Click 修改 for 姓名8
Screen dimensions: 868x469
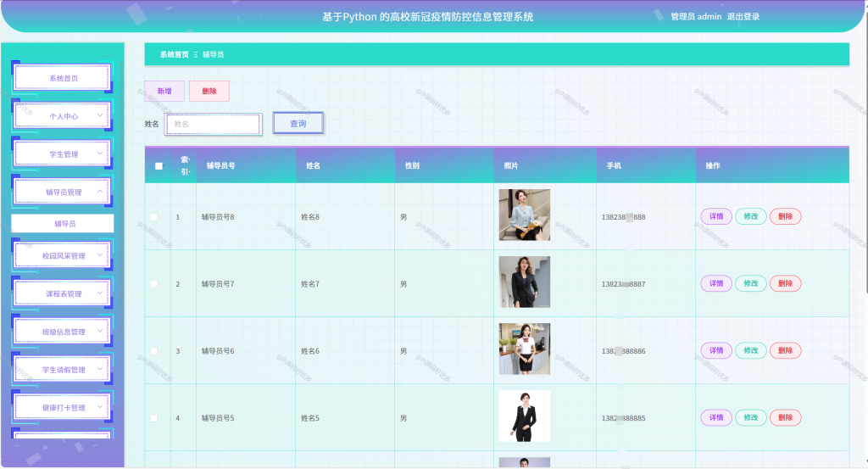click(x=751, y=216)
